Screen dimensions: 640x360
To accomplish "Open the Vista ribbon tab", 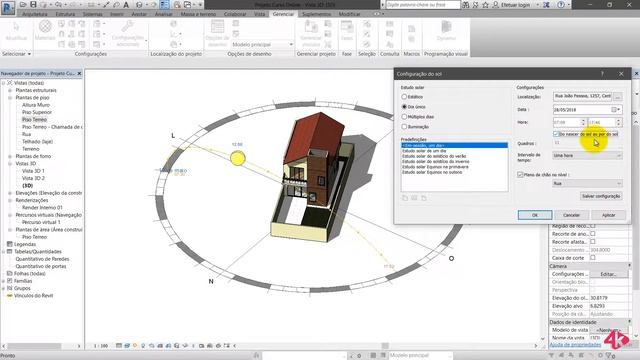I will click(260, 14).
